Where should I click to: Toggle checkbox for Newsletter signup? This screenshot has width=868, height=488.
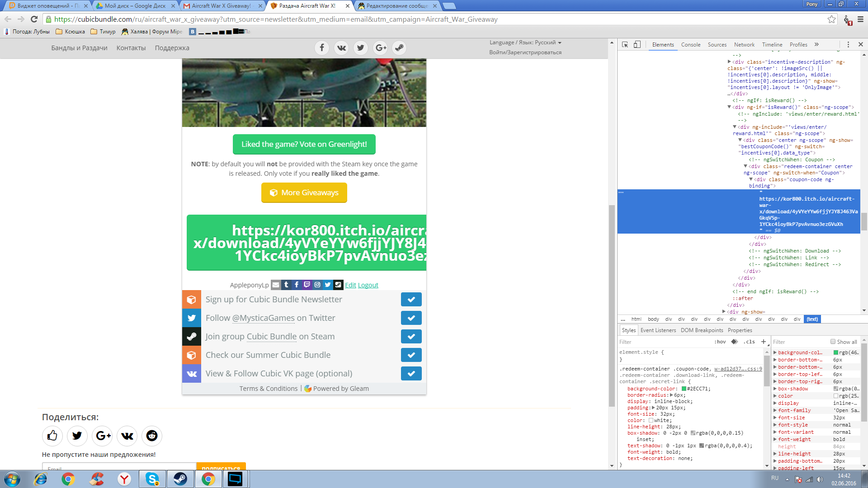[411, 299]
